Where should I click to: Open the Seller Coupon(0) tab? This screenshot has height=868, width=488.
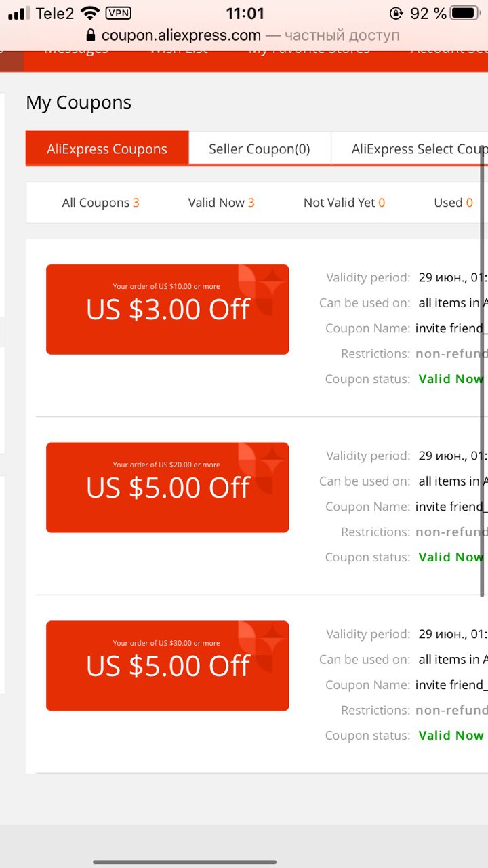click(260, 149)
